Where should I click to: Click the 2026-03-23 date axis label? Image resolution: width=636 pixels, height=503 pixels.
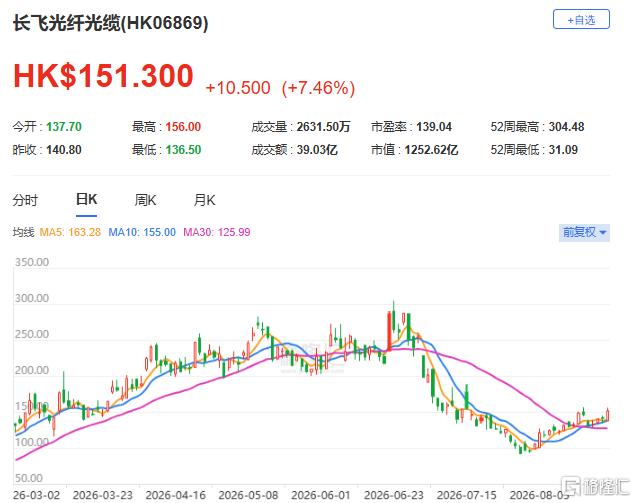coord(103,495)
